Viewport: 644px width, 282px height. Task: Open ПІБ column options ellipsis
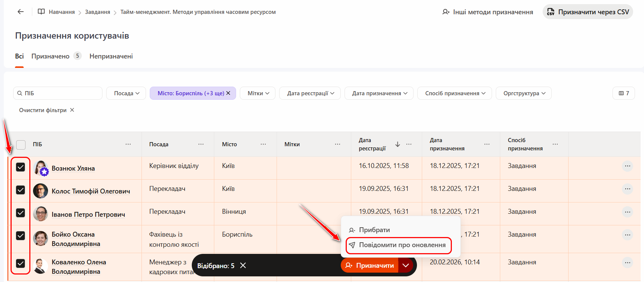coord(128,144)
